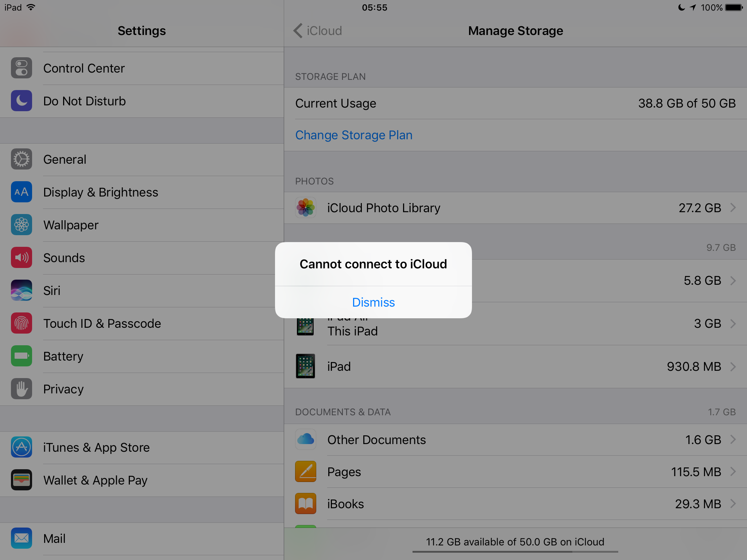
Task: Select the Wallpaper flower icon
Action: (22, 225)
